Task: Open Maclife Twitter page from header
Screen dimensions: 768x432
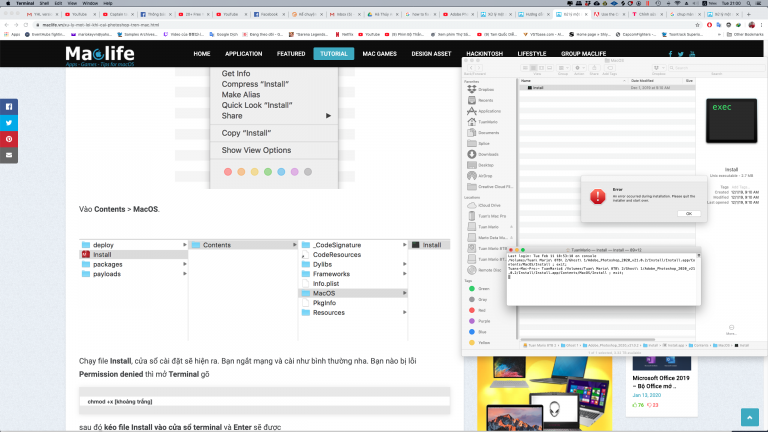Action: [x=681, y=54]
